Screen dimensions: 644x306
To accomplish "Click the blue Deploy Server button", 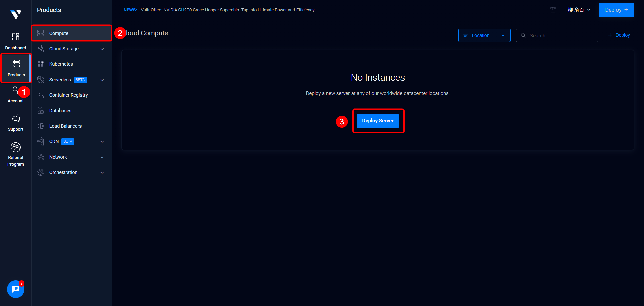I will 378,121.
